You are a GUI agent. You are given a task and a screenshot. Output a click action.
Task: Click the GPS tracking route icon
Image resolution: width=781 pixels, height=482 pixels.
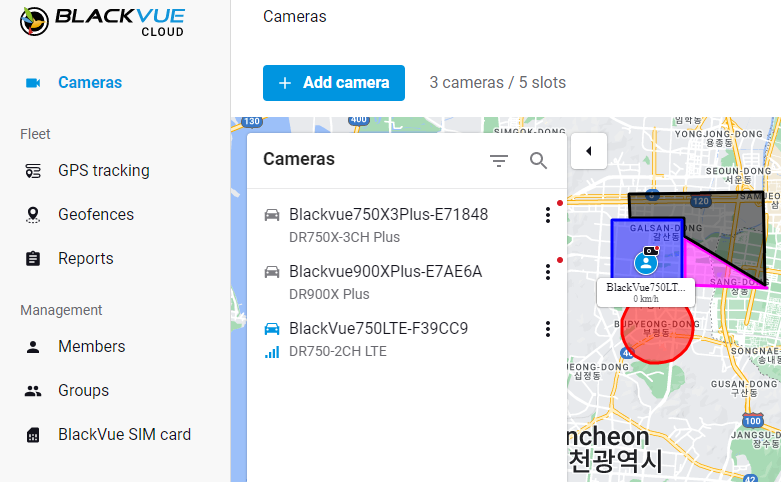click(33, 171)
